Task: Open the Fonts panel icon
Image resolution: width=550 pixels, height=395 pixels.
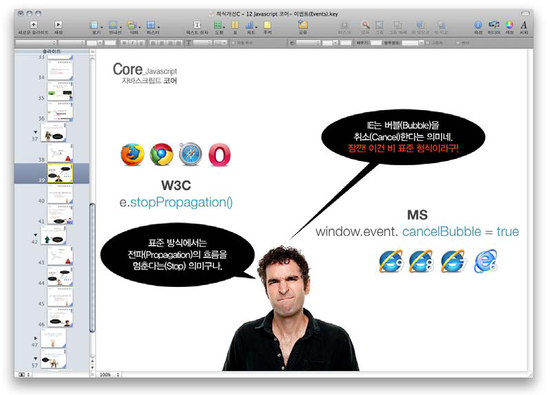Action: pyautogui.click(x=524, y=25)
